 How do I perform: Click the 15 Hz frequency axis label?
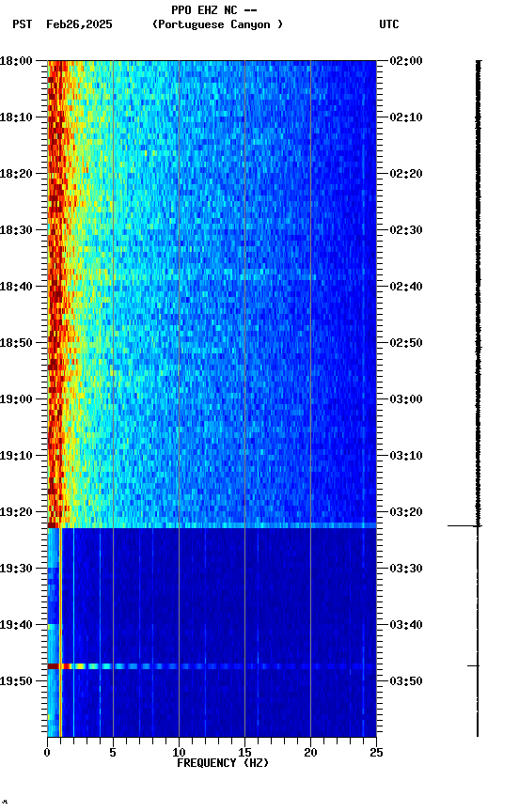pyautogui.click(x=244, y=754)
